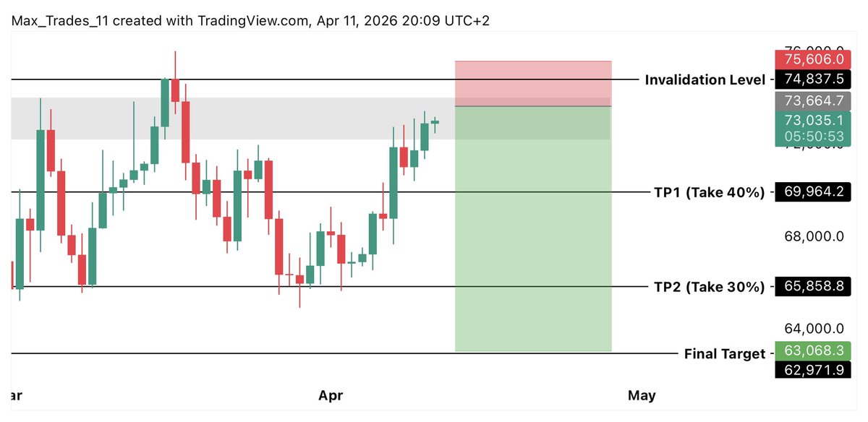Click the "Final Target" text label
The width and height of the screenshot is (868, 422).
tap(724, 354)
